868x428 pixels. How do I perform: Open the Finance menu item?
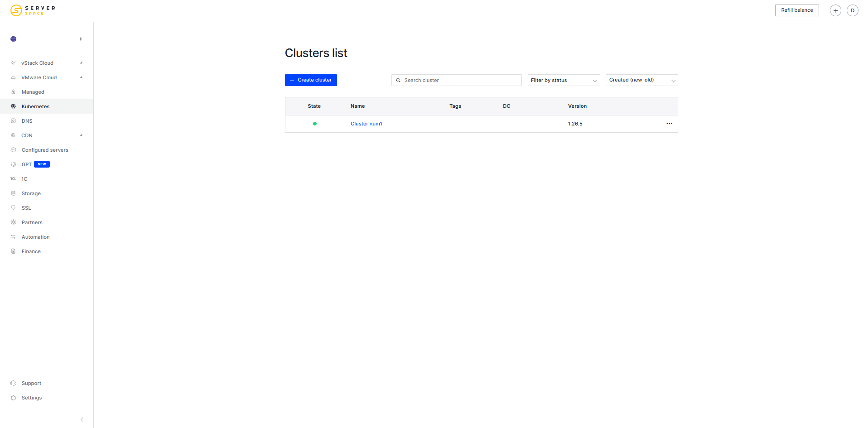click(x=31, y=251)
